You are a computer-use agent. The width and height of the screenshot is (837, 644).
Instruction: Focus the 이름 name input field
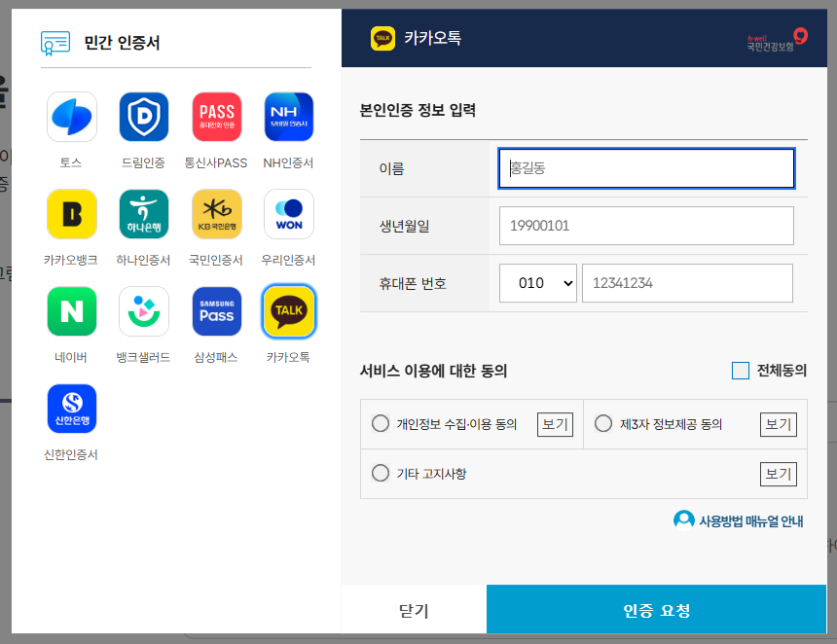coord(646,168)
